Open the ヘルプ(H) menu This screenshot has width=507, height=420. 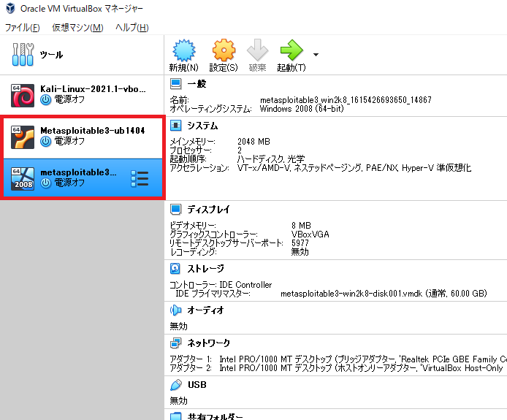[x=132, y=28]
